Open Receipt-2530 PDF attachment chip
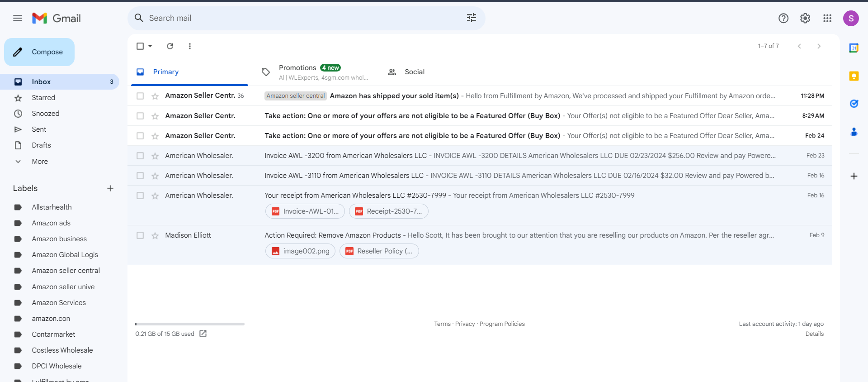 pyautogui.click(x=388, y=211)
